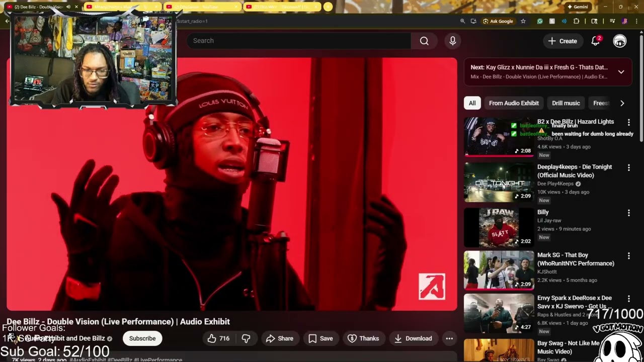Open options for Envy Spark Got Us video
This screenshot has height=362, width=644.
coord(628,299)
